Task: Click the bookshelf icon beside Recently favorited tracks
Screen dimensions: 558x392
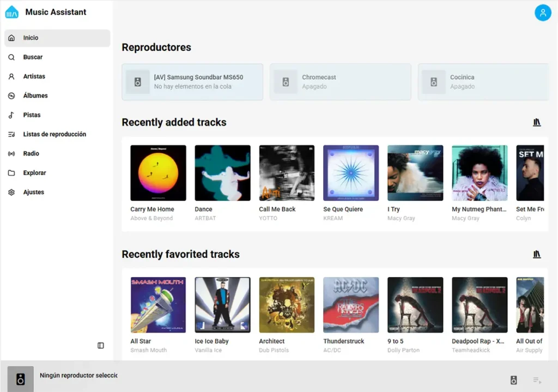Action: pyautogui.click(x=537, y=254)
